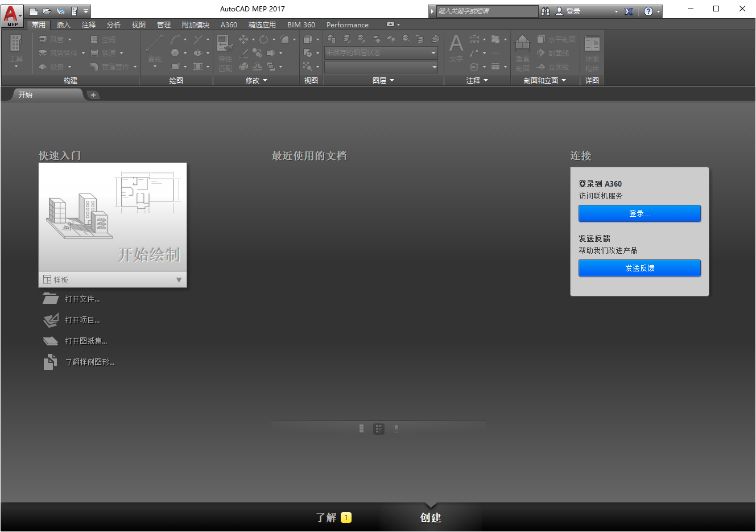This screenshot has height=532, width=756.
Task: Switch to the 了解 learn page
Action: pos(328,517)
